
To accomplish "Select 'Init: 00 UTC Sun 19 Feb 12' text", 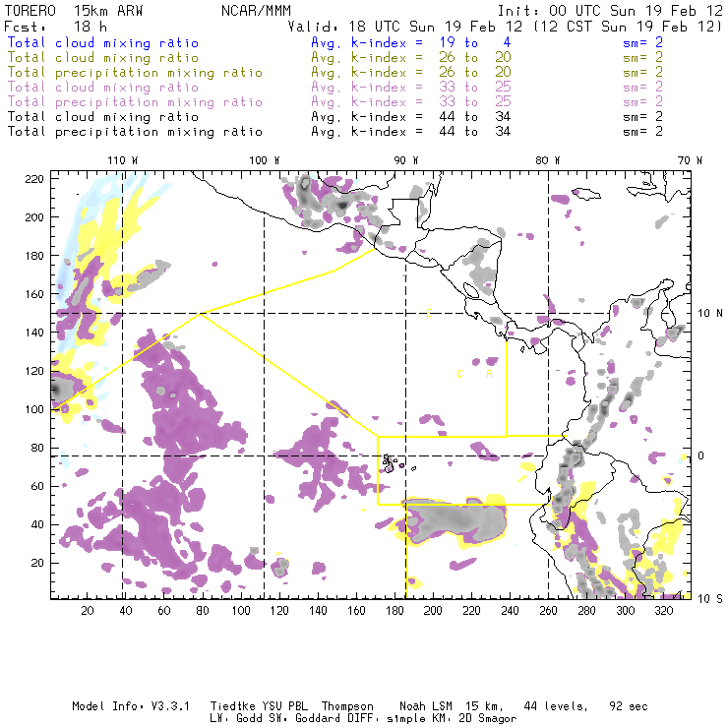I will [x=610, y=11].
